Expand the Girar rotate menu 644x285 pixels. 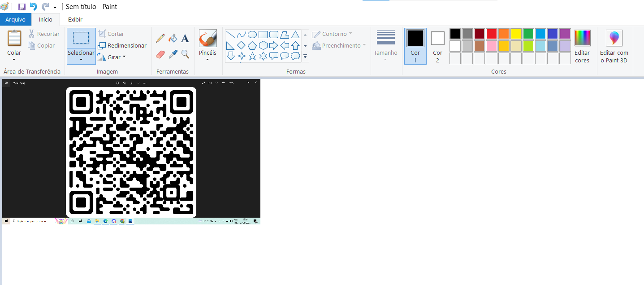click(124, 57)
